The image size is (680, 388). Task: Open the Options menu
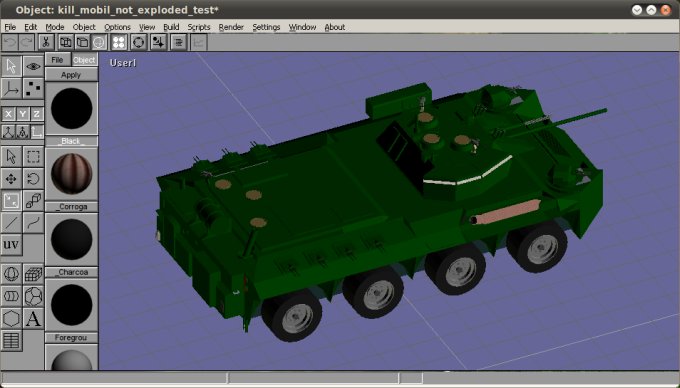[117, 27]
